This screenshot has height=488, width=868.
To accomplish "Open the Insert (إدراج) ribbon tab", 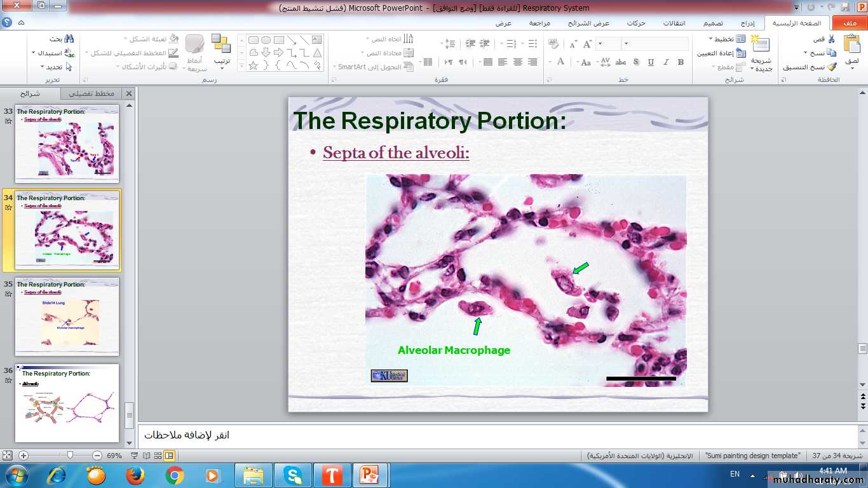I will coord(748,24).
